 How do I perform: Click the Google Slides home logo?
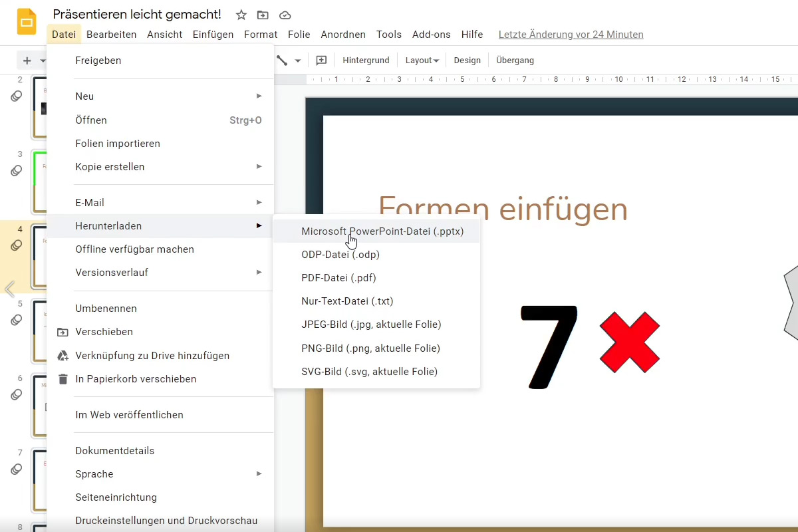click(27, 23)
